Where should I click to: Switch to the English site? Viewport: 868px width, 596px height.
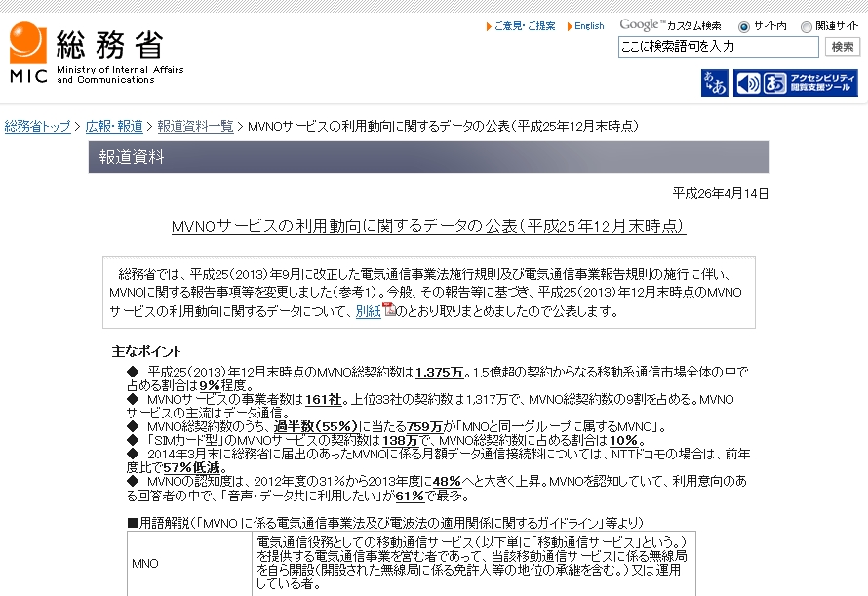click(589, 26)
